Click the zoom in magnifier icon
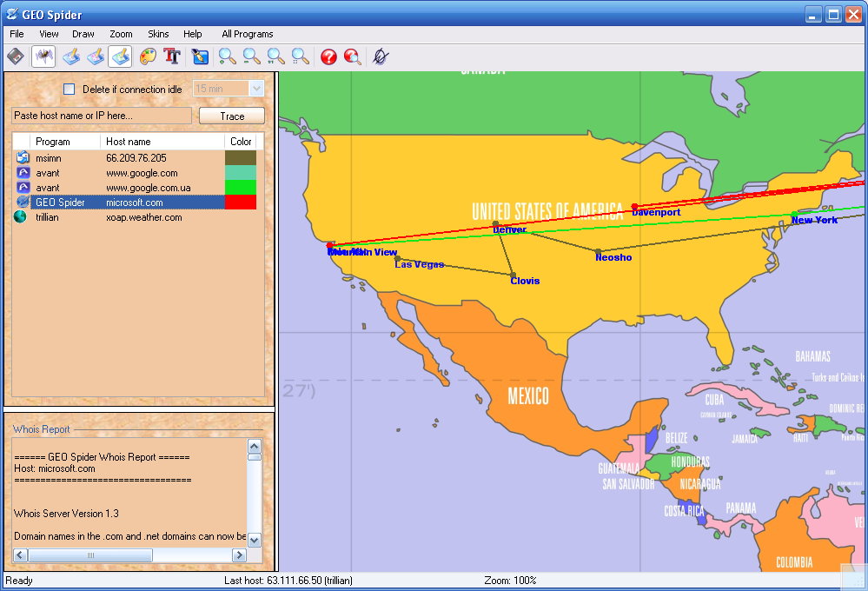The height and width of the screenshot is (591, 868). pos(227,56)
